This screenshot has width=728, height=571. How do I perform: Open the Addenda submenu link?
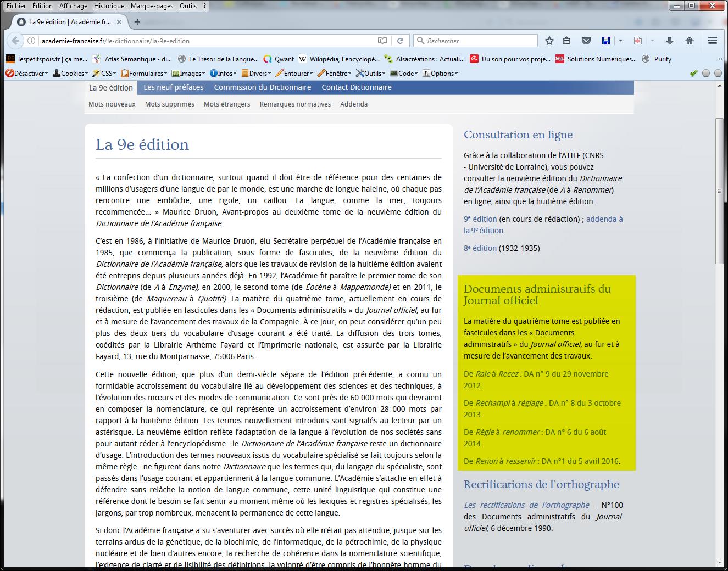click(x=354, y=104)
